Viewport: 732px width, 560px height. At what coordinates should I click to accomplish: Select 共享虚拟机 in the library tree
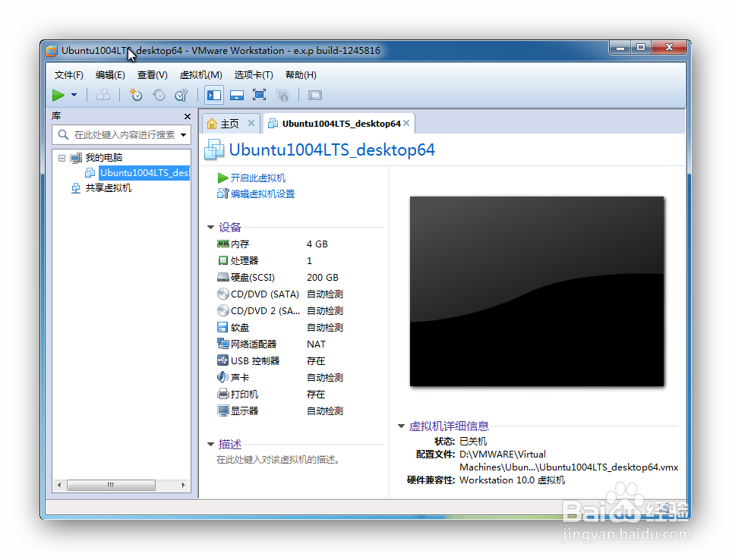(x=109, y=188)
